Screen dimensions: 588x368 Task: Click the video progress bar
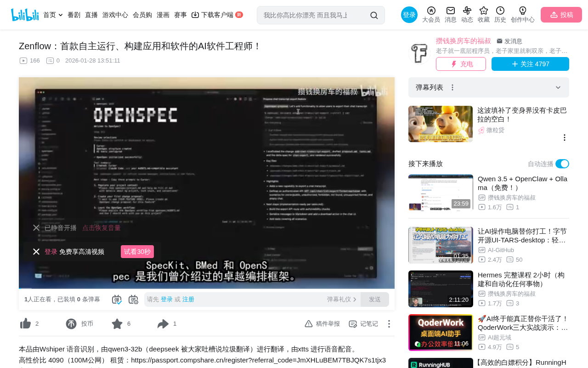(207, 288)
